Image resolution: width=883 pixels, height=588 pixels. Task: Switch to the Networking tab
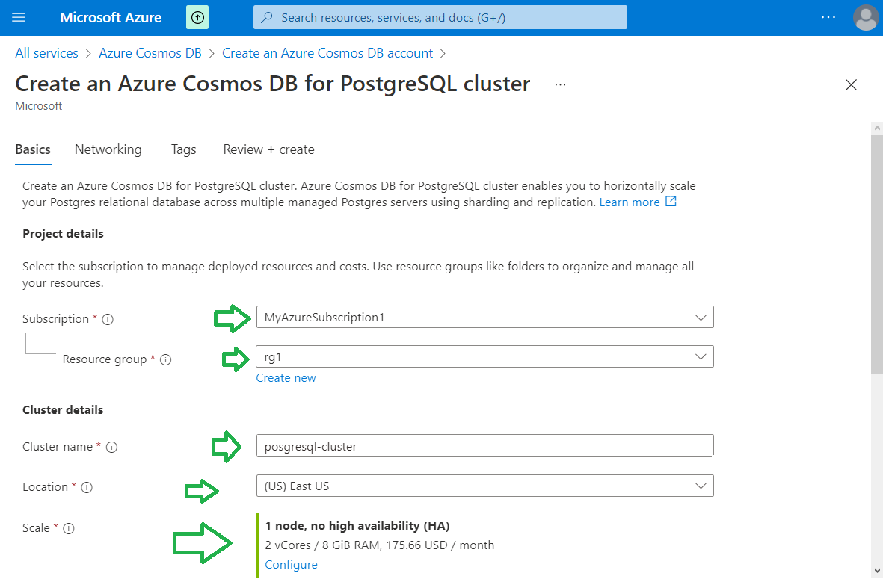pos(108,149)
